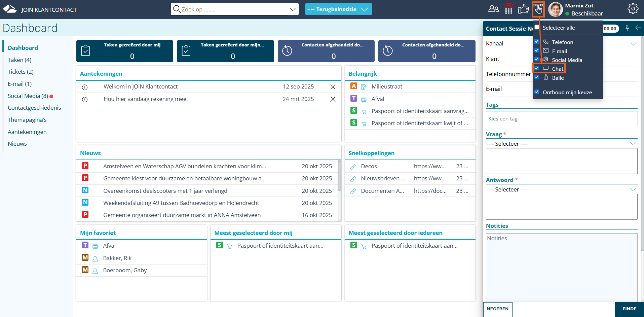This screenshot has width=644, height=317.
Task: Pin the Contact Sessie panel
Action: click(627, 28)
